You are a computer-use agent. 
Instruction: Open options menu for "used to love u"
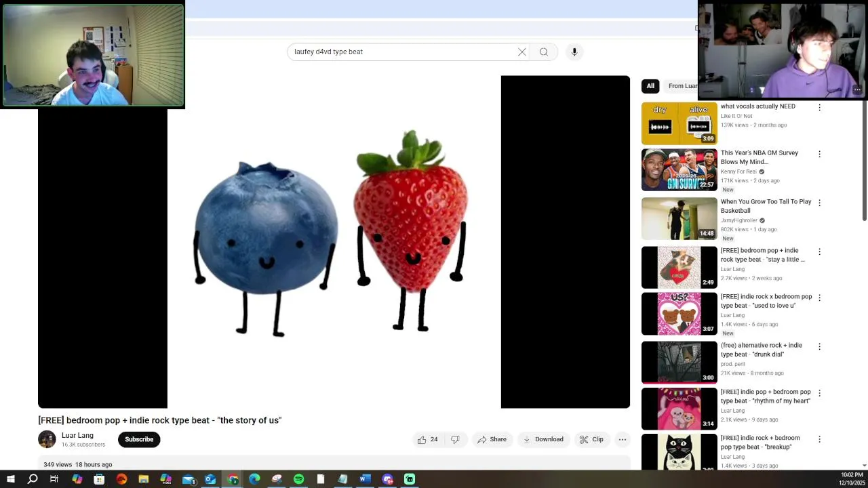tap(819, 298)
